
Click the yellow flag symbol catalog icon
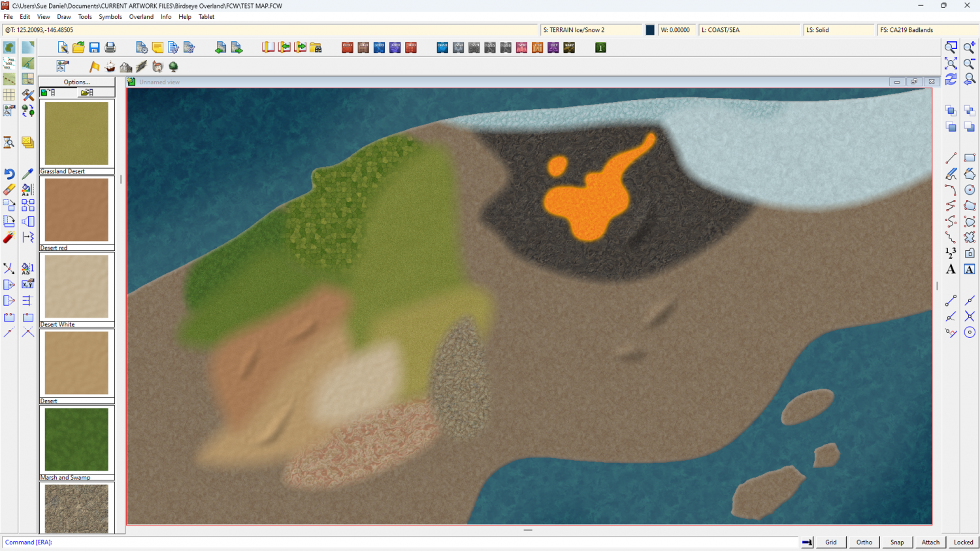click(95, 67)
